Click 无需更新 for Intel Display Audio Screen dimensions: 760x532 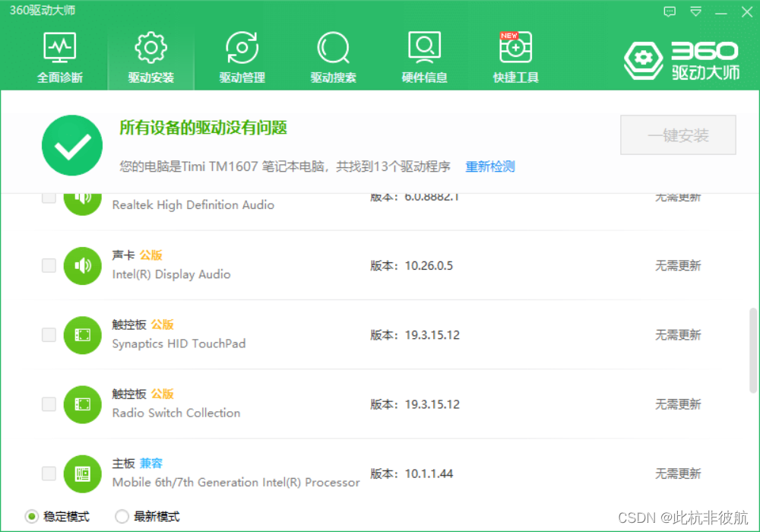tap(678, 265)
